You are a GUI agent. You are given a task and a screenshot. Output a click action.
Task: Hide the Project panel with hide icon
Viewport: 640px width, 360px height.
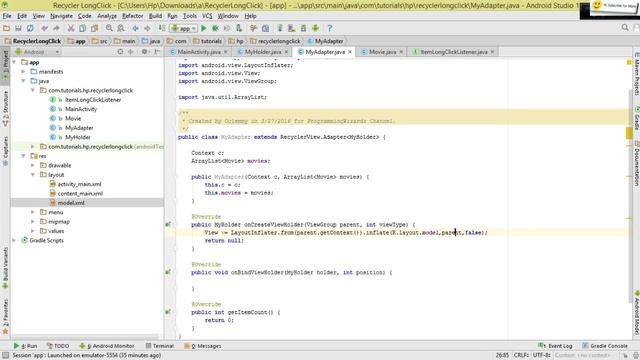pos(157,52)
